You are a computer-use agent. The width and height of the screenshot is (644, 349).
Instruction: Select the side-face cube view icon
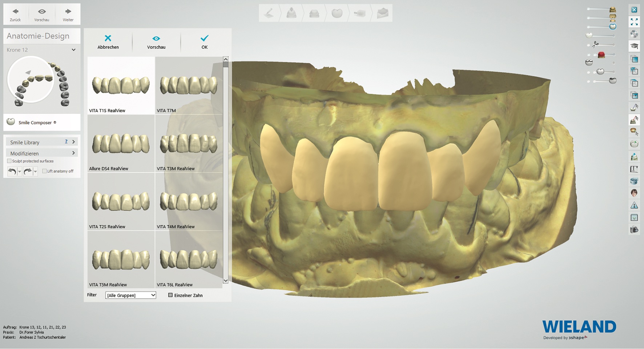pyautogui.click(x=634, y=71)
